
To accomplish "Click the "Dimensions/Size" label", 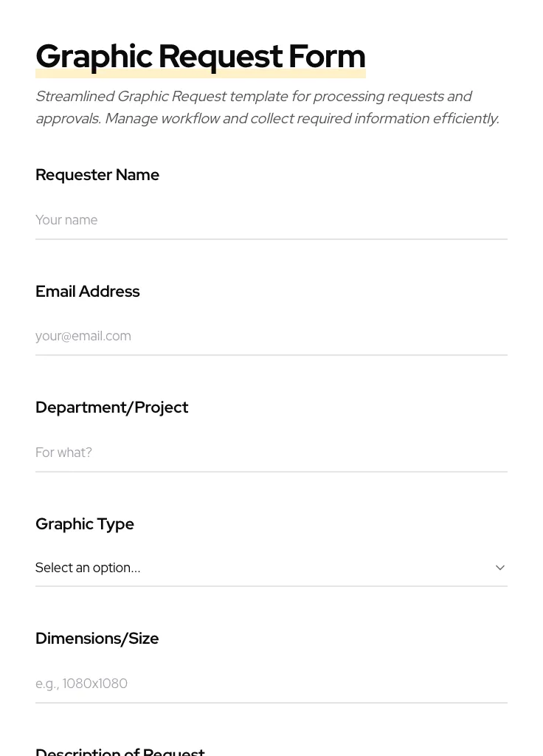I will pyautogui.click(x=97, y=639).
